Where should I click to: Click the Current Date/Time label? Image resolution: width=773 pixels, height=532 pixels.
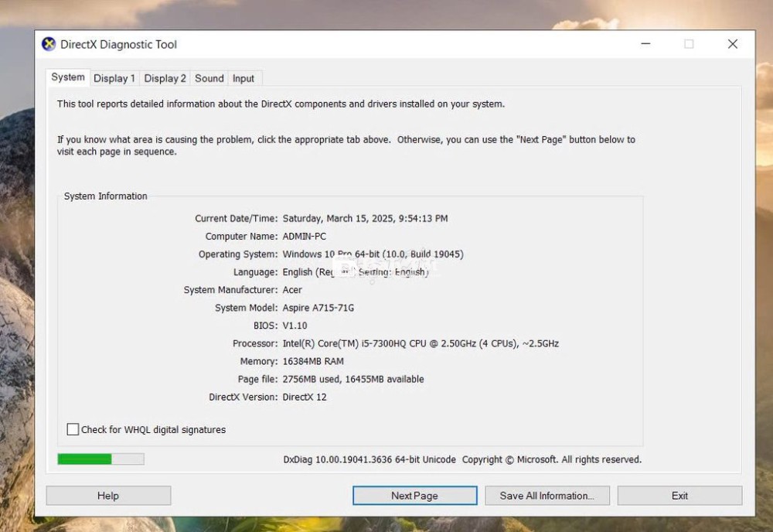[236, 218]
